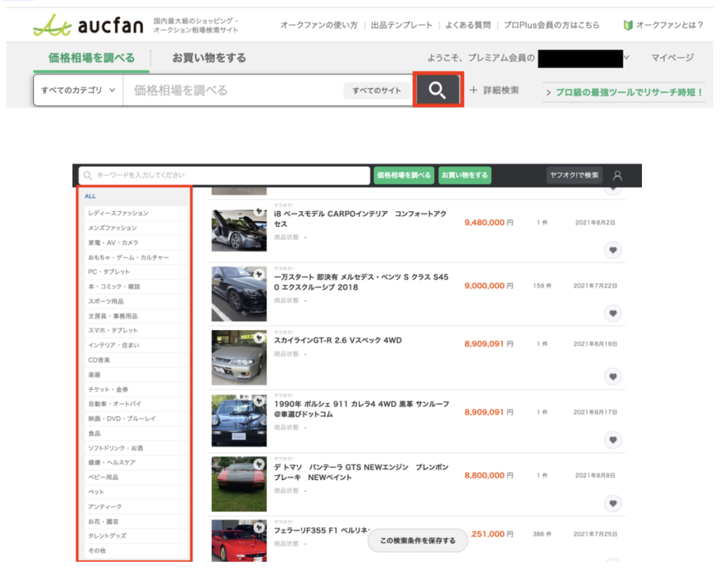This screenshot has height=576, width=728.
Task: Click the user profile icon in dark bar
Action: 617,176
